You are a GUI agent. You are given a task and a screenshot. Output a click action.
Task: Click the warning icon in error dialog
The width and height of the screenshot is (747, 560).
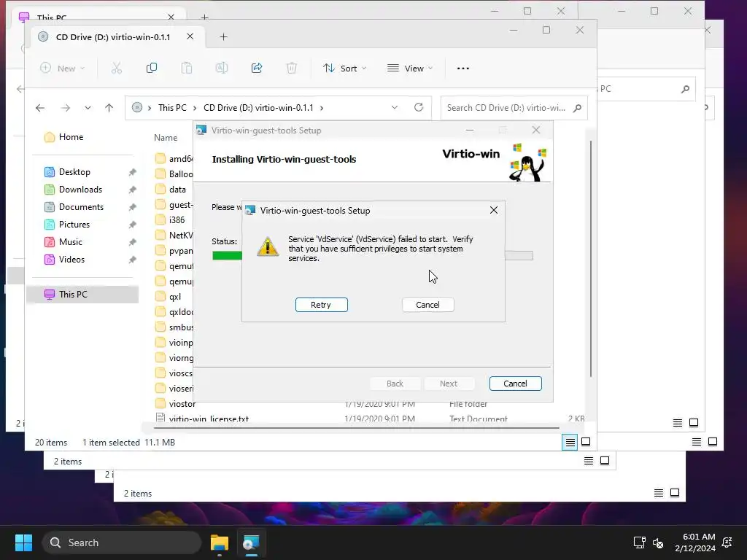click(268, 247)
